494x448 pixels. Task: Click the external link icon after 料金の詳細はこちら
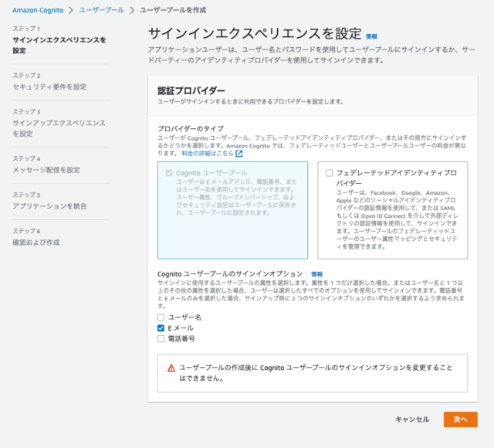point(239,154)
